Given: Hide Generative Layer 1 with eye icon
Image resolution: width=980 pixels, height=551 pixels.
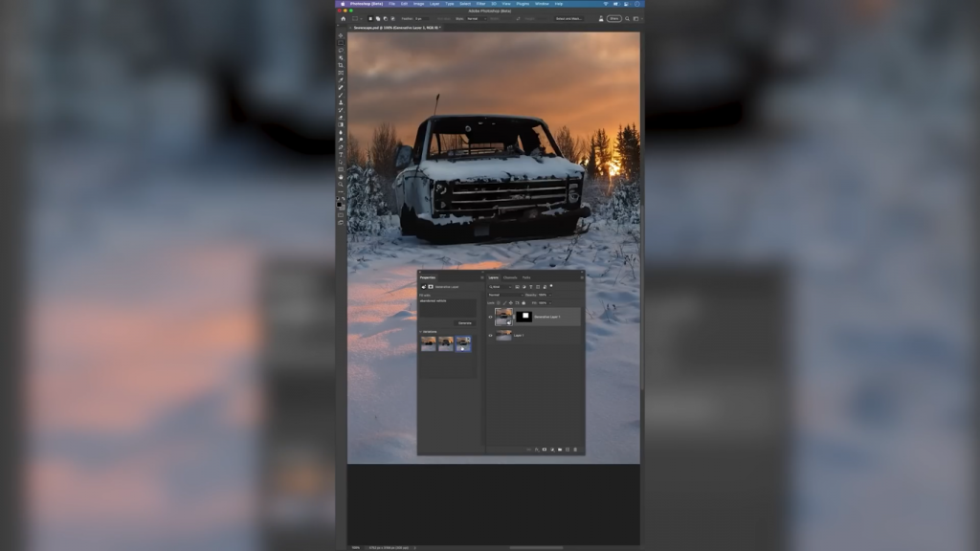Looking at the screenshot, I should point(491,317).
